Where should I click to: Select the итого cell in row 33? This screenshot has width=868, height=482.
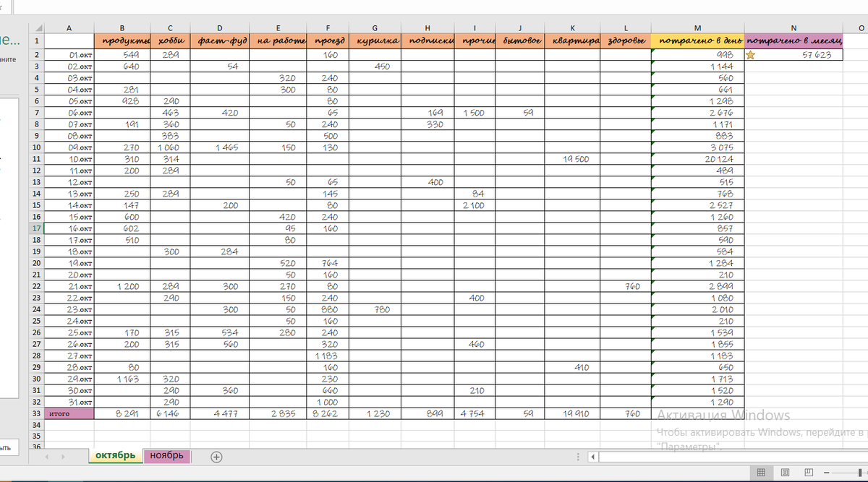point(69,413)
